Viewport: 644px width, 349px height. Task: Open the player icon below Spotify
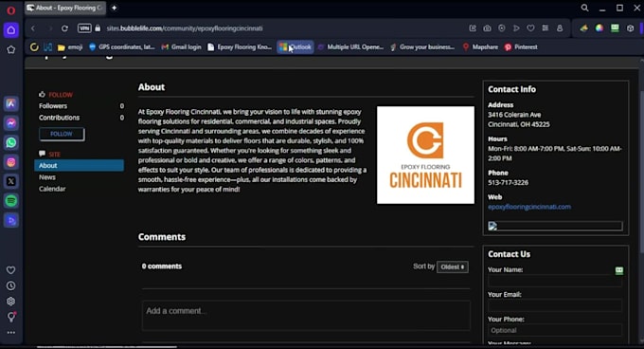coord(11,220)
